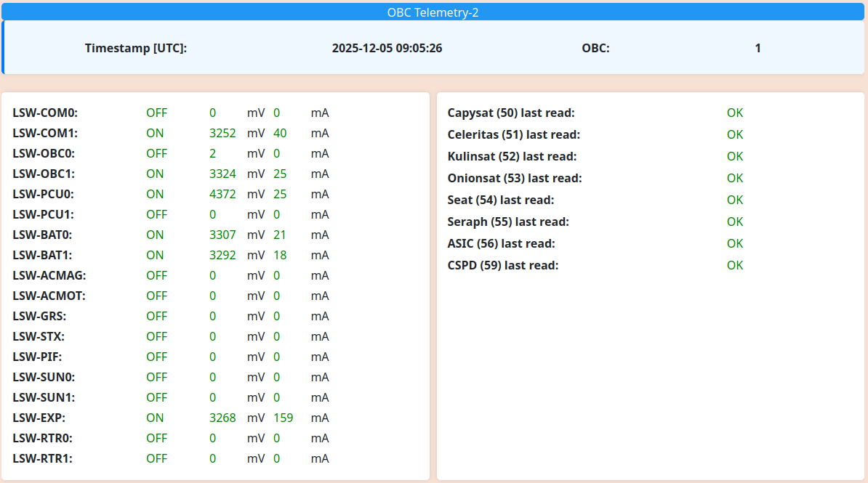868x483 pixels.
Task: Click the Timestamp [UTC] label
Action: pos(136,49)
